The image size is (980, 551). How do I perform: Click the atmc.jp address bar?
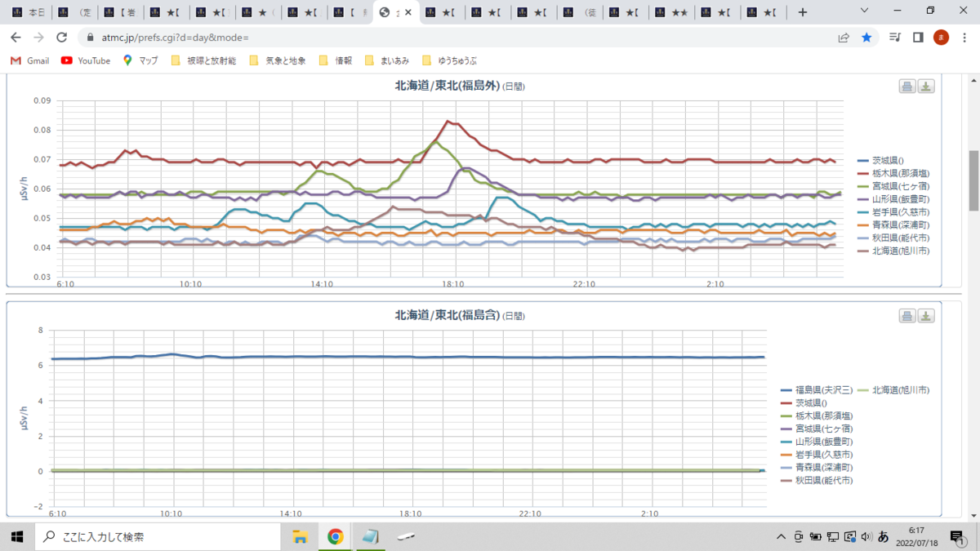pos(457,38)
